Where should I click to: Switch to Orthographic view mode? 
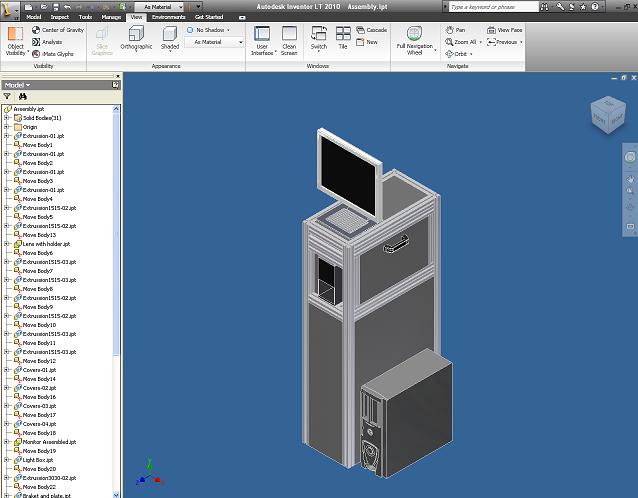[x=136, y=38]
